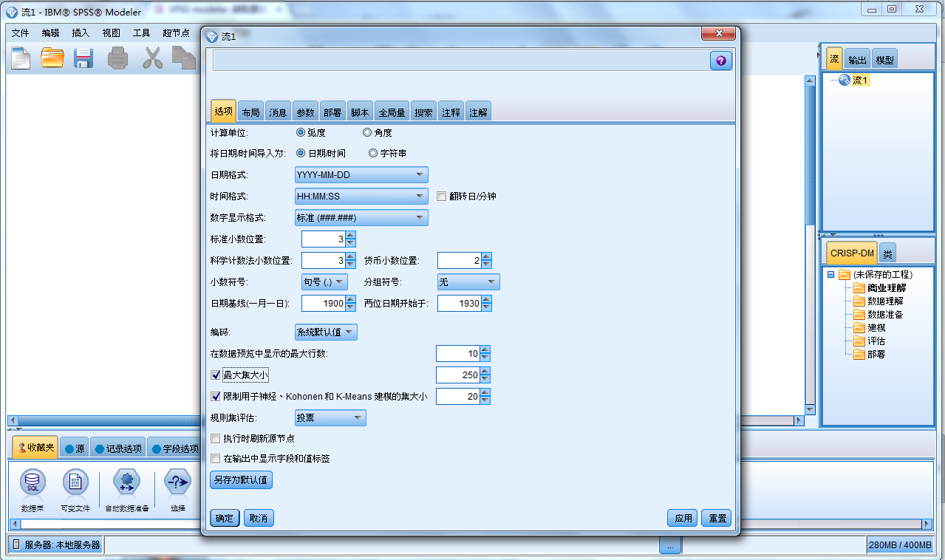Select 弧度 radio button
945x560 pixels.
click(x=301, y=133)
